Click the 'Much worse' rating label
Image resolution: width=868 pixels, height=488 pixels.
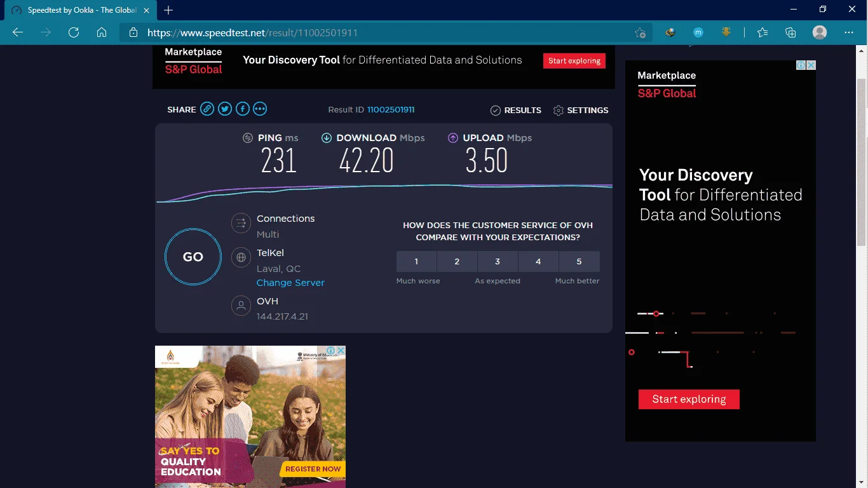[418, 281]
